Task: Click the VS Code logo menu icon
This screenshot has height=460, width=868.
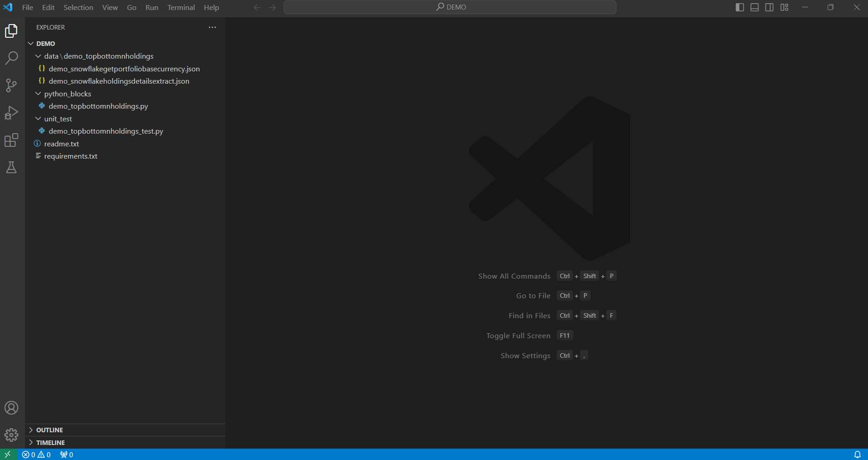Action: [8, 7]
